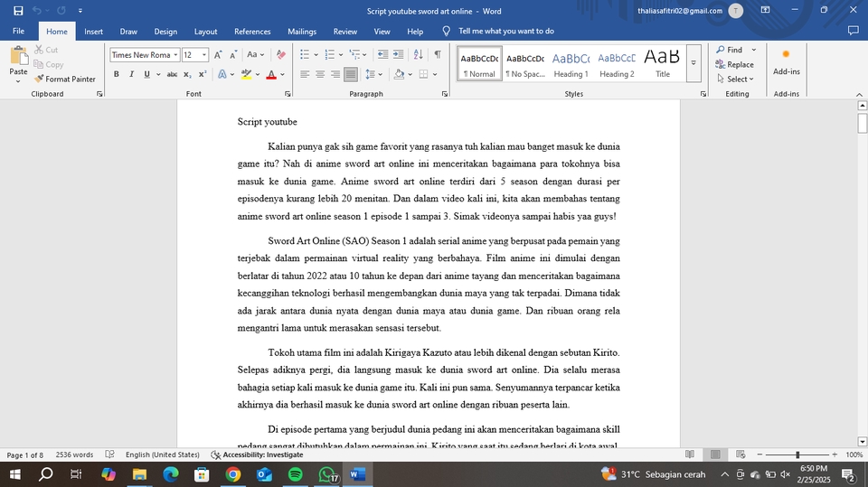
Task: Click the Find magnifier icon
Action: tap(721, 50)
